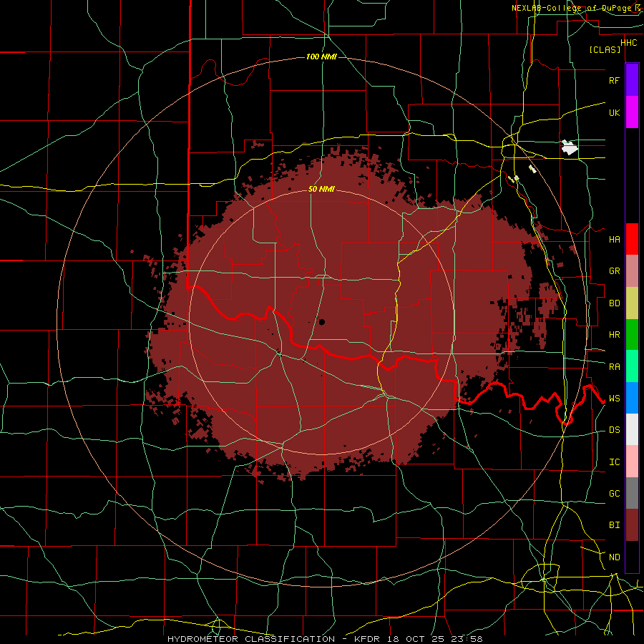Select the olive yellow BD legend swatch
644x644 pixels.
click(x=632, y=303)
